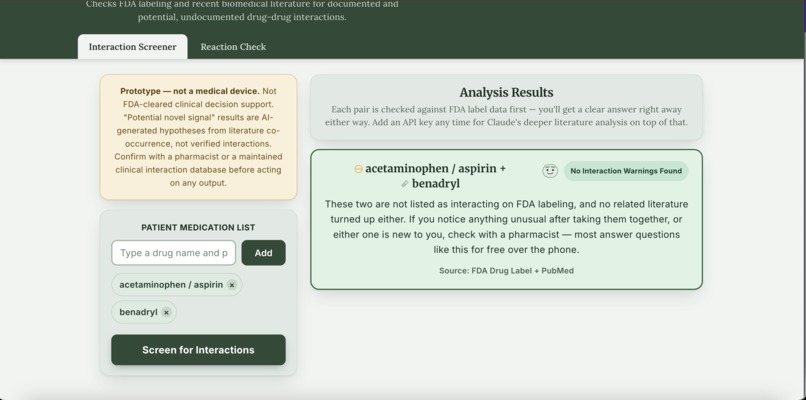The height and width of the screenshot is (400, 806).
Task: Click the Prototype — not a medical device notice
Action: 198,137
